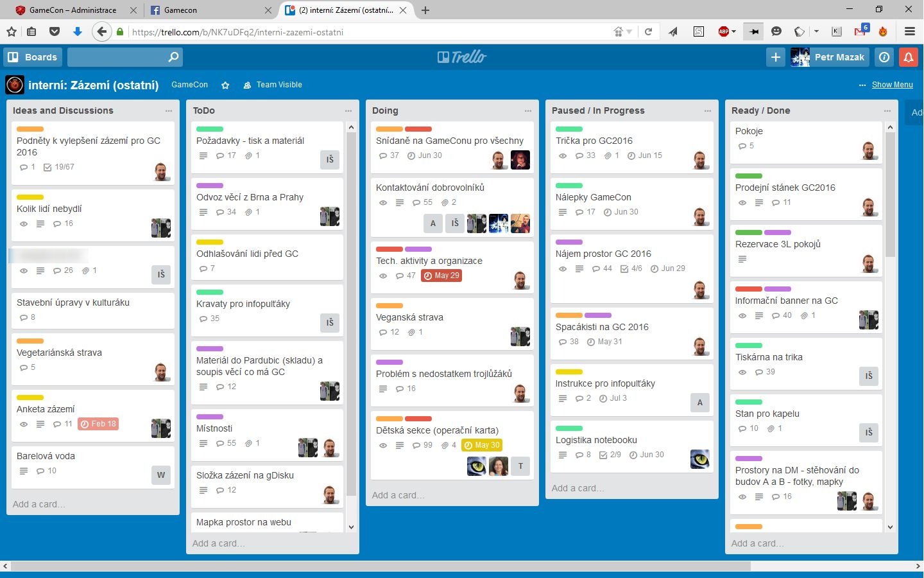This screenshot has height=578, width=924.
Task: Click the Feb 18 due date badge
Action: click(x=98, y=424)
